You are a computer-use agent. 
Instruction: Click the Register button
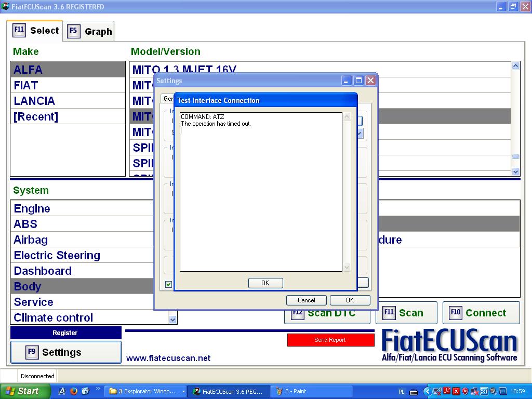point(65,333)
